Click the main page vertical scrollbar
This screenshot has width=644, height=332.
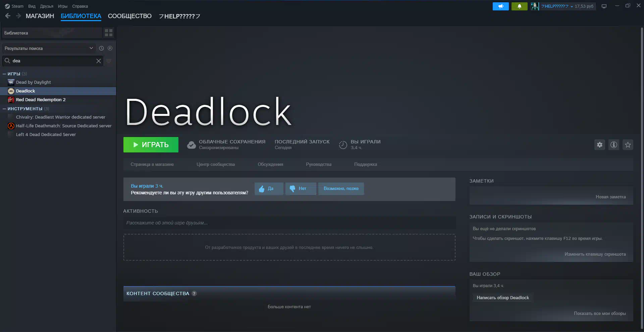pyautogui.click(x=642, y=178)
